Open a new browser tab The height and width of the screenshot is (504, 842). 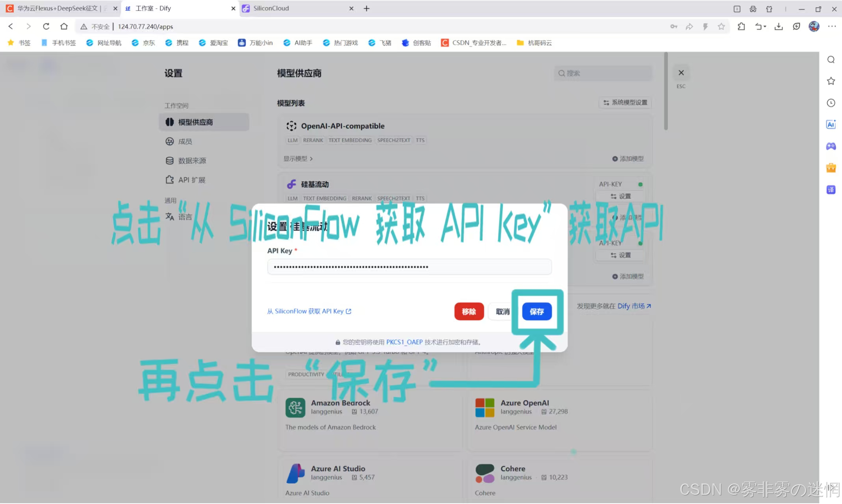point(366,8)
